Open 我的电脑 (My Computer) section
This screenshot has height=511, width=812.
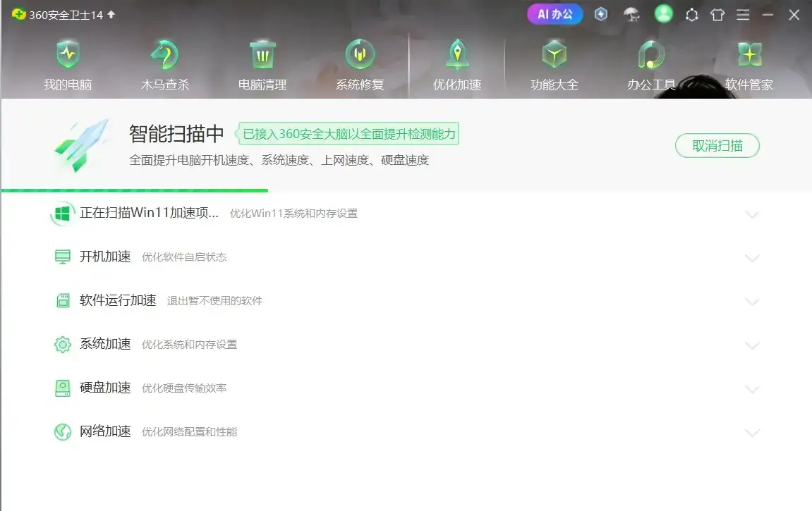tap(68, 66)
